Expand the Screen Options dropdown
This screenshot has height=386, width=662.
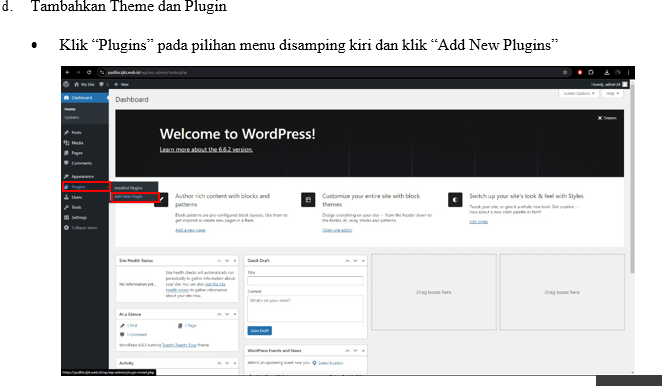(x=579, y=93)
